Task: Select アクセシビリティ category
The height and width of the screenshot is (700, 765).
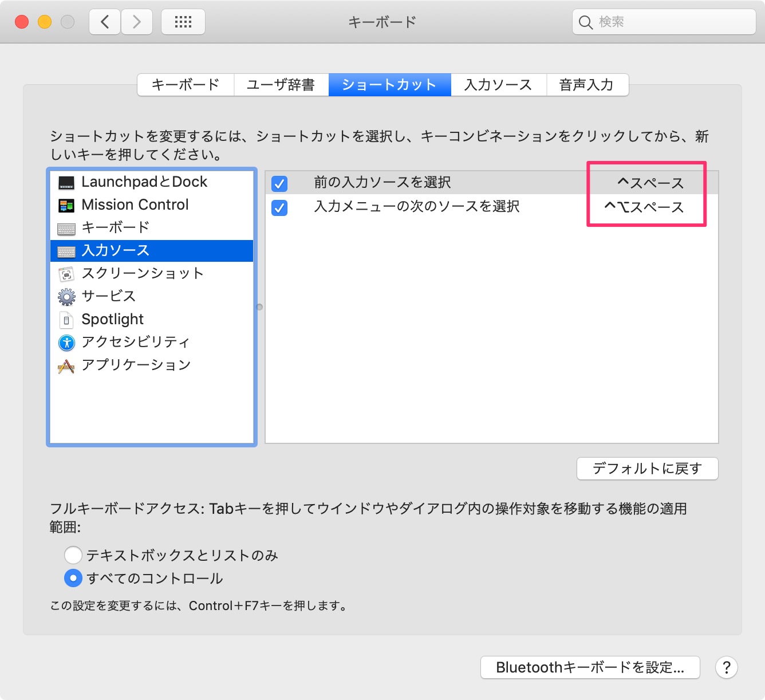Action: 152,343
